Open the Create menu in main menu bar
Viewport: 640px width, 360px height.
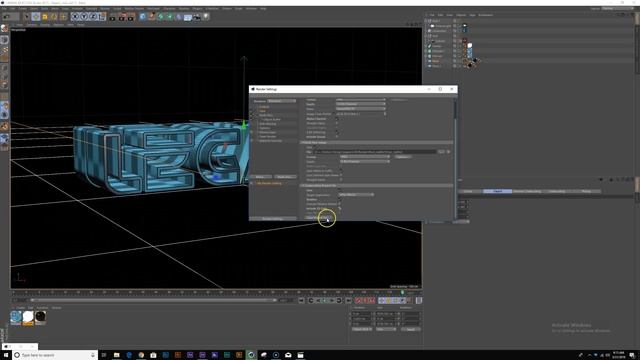22,8
